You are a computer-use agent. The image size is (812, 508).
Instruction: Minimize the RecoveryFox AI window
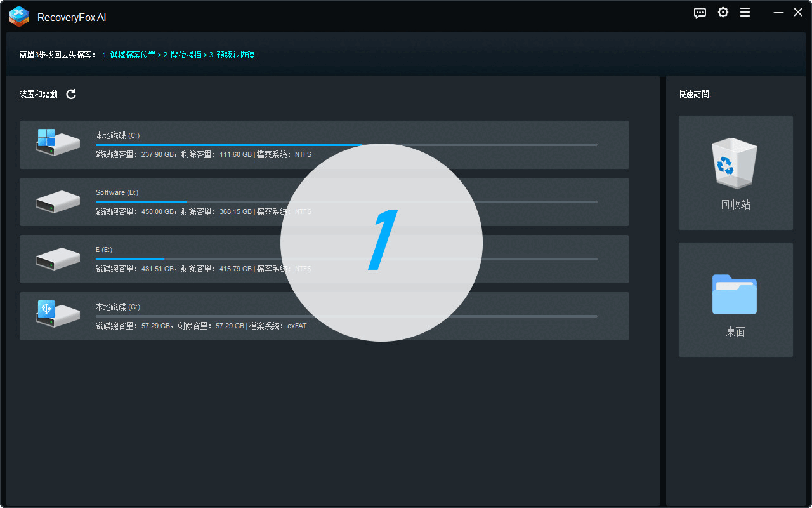coord(778,13)
